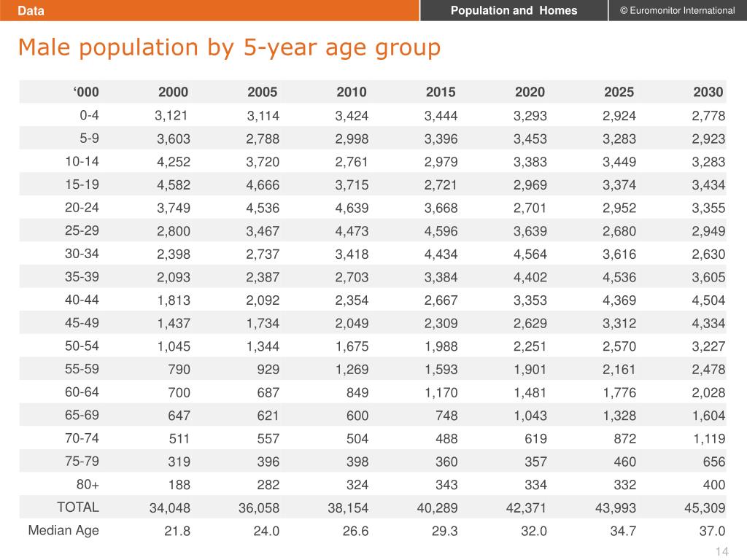This screenshot has width=747, height=560.
Task: Select the 2015 column header
Action: point(440,92)
